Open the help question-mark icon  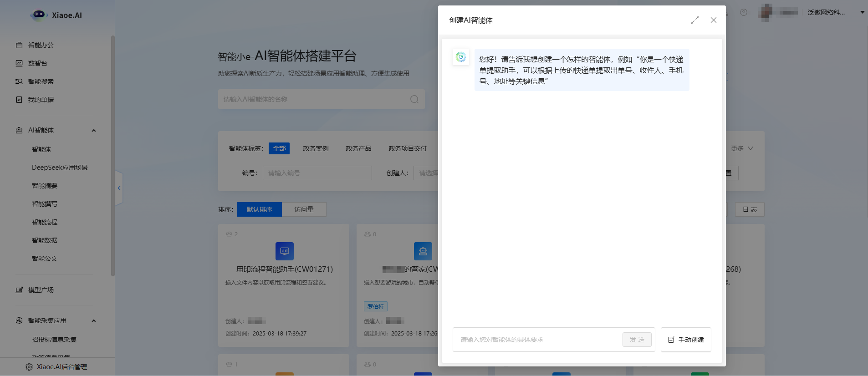point(744,12)
